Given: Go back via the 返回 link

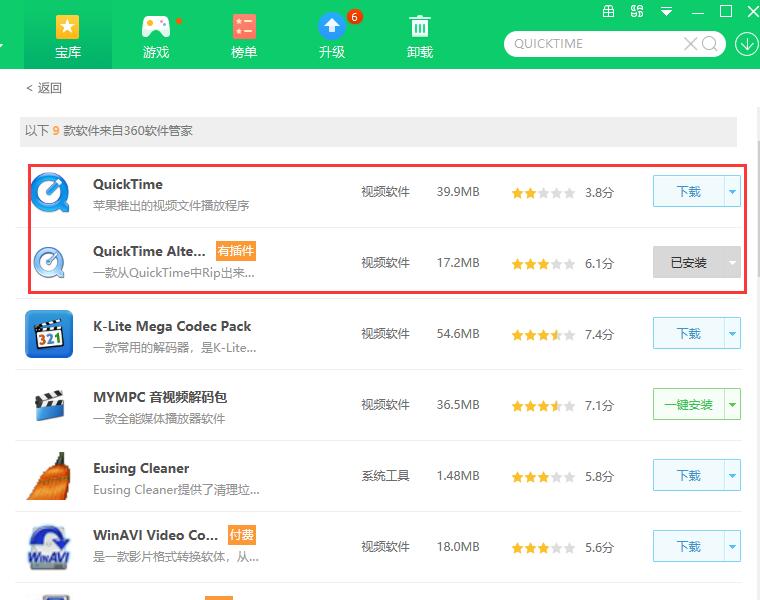Looking at the screenshot, I should pos(44,88).
